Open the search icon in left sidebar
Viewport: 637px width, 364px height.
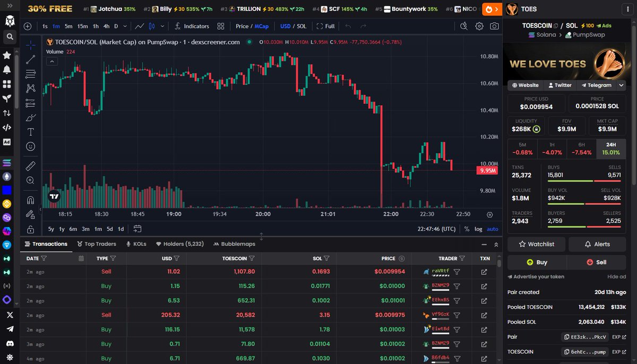(10, 37)
